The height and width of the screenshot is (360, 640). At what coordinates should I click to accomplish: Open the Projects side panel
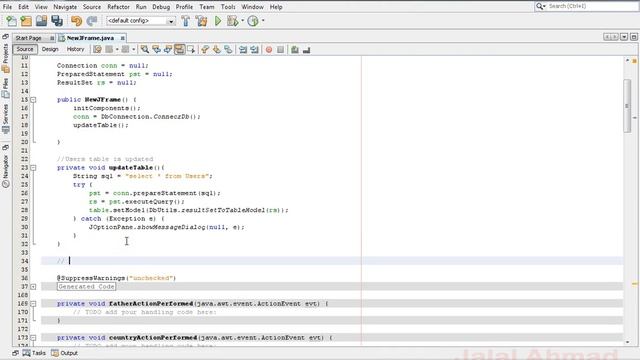point(6,58)
